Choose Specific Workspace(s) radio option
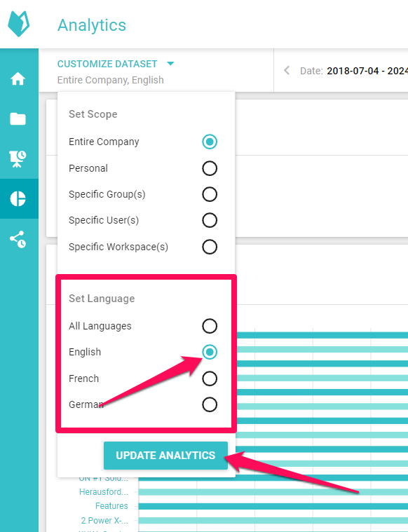Screen dimensions: 408x532 210,247
